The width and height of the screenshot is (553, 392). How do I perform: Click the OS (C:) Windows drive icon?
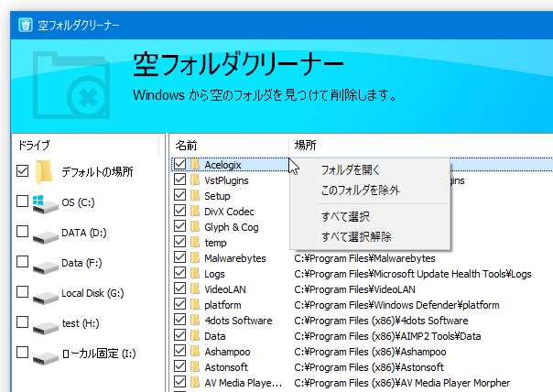(45, 204)
